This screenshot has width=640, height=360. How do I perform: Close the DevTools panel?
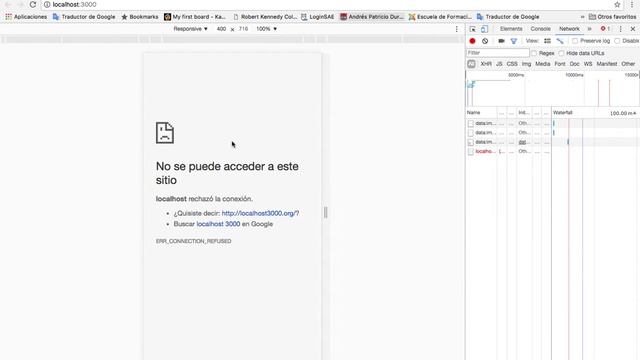pos(633,29)
